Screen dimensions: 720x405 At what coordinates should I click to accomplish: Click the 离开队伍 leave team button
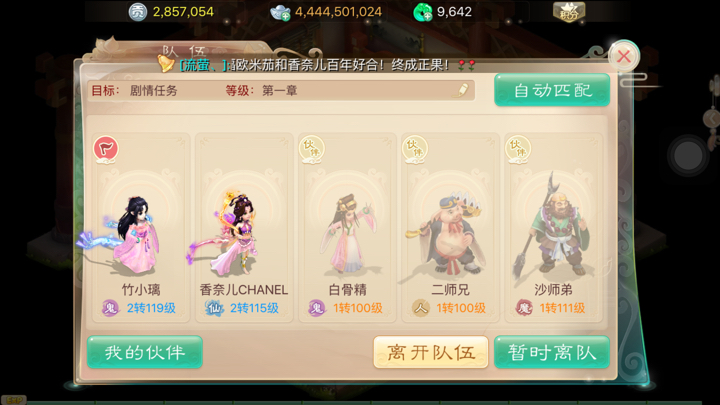coord(431,352)
